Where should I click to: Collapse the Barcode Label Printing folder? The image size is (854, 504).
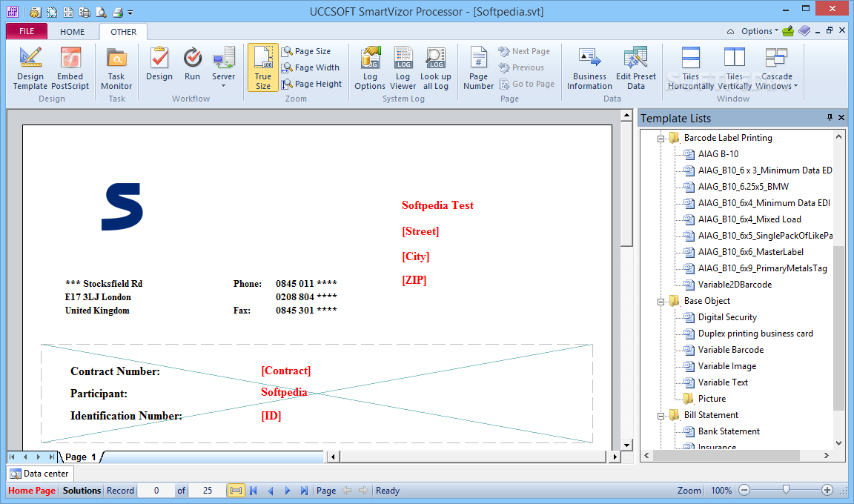pos(661,139)
